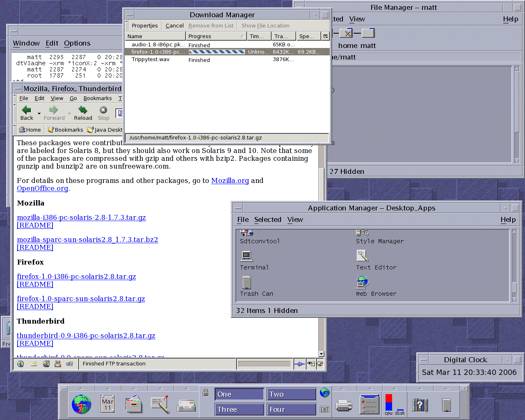Open the Selected menu in Application Manager
This screenshot has width=525, height=420.
267,220
